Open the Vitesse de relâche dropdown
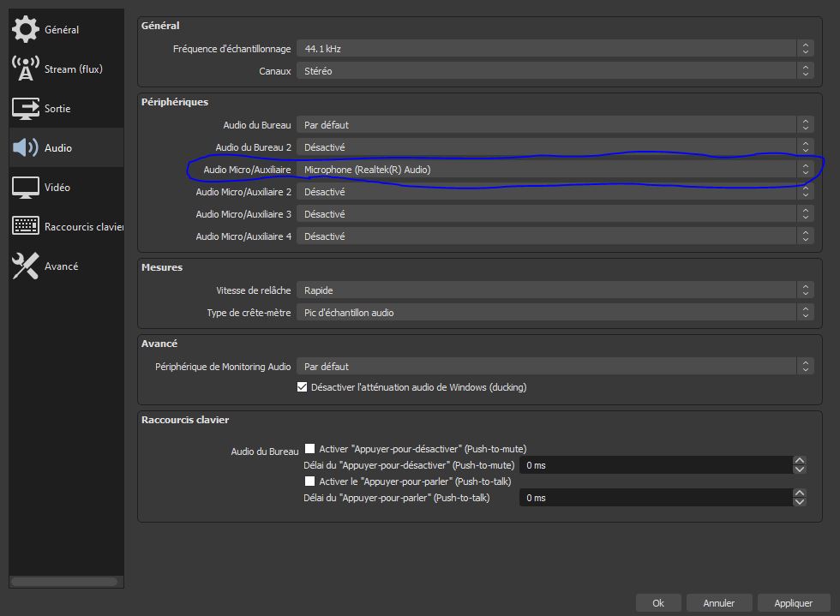 click(555, 290)
